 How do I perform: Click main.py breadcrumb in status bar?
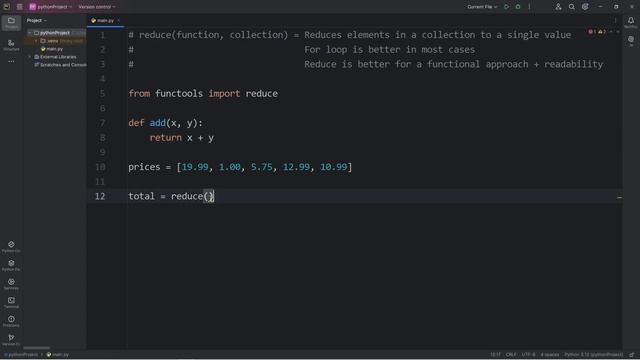pos(58,355)
